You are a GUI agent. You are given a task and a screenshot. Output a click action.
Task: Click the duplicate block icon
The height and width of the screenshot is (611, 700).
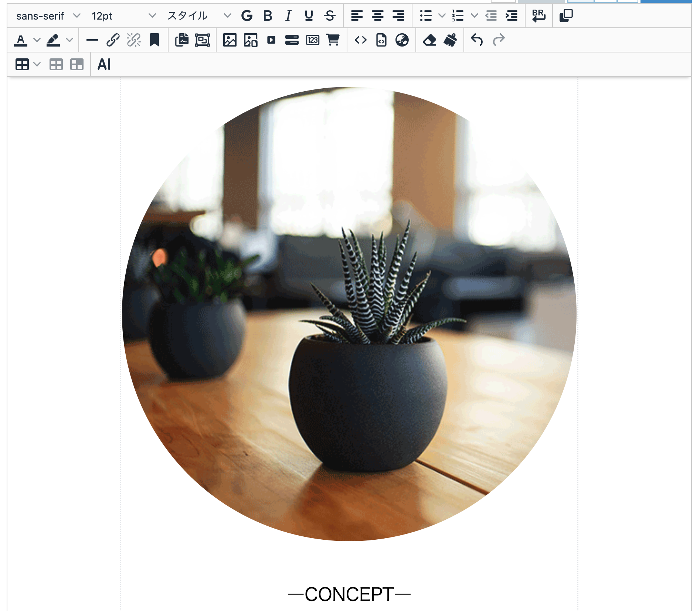[566, 16]
